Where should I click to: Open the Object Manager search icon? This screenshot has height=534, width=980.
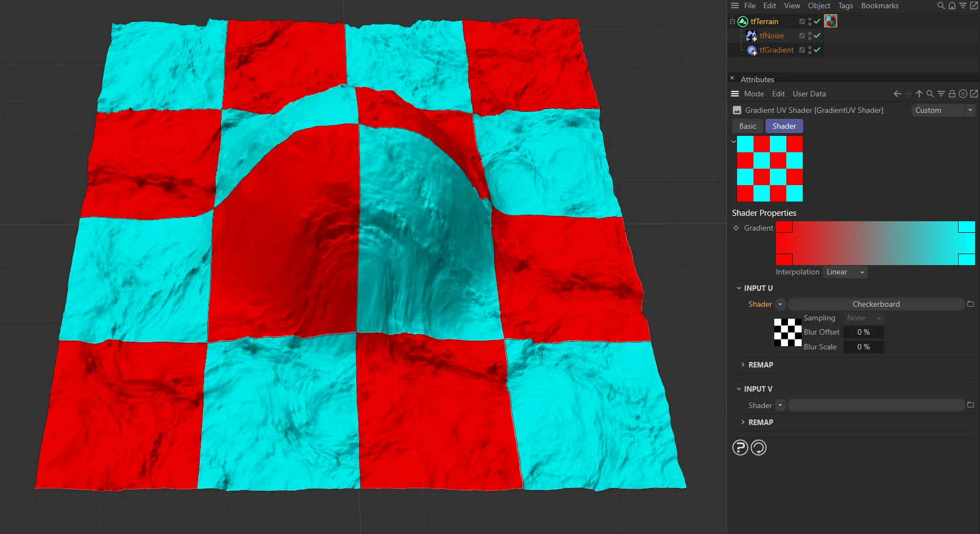coord(941,5)
